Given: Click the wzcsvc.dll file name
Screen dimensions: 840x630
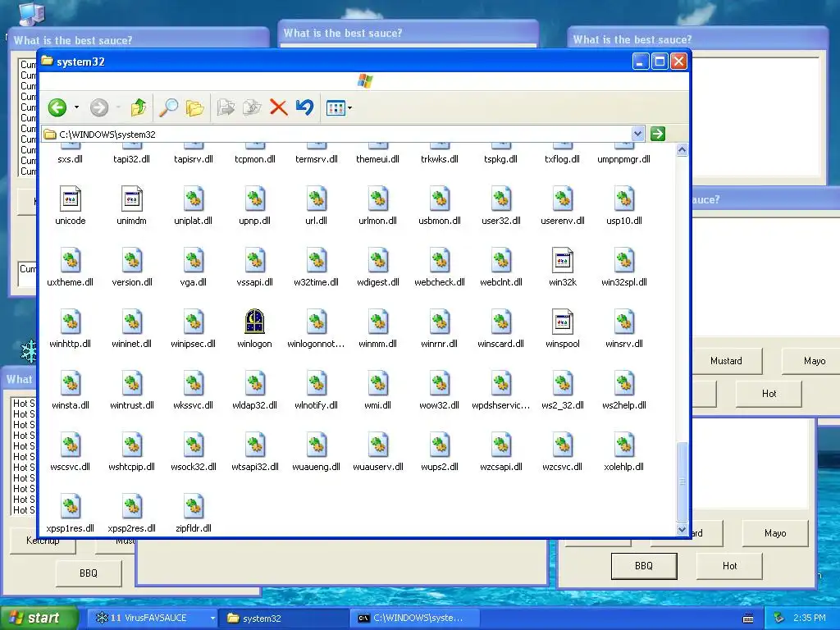Looking at the screenshot, I should tap(563, 467).
